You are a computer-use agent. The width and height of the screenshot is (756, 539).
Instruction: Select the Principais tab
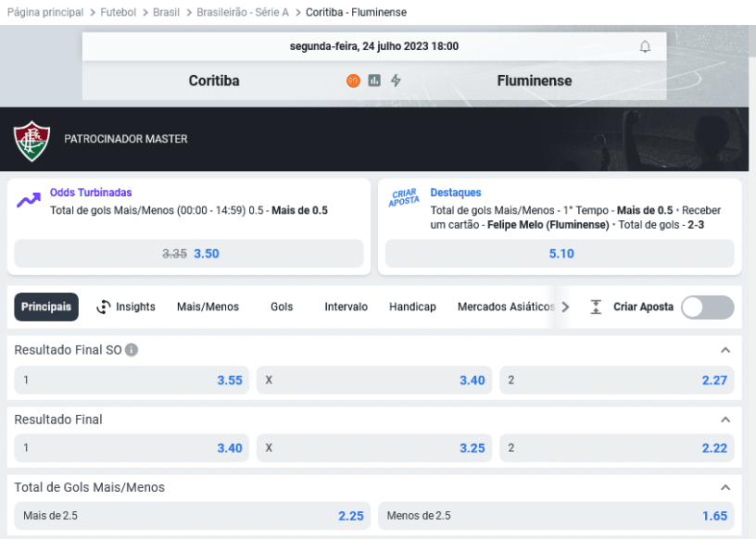coord(46,307)
